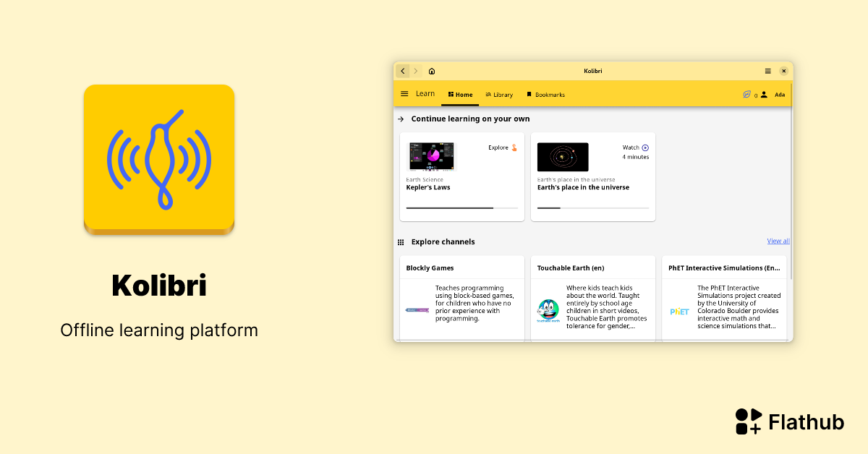Click the grid icon beside Explore channels
The width and height of the screenshot is (868, 454).
click(x=401, y=241)
